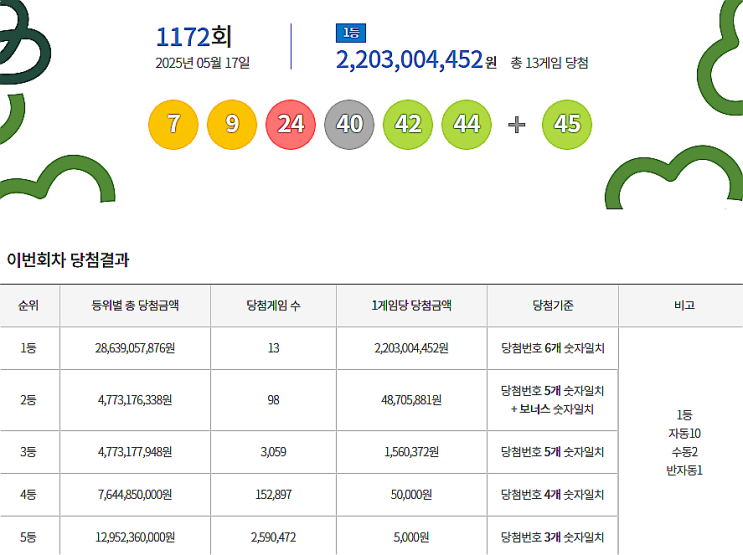Image resolution: width=743 pixels, height=555 pixels.
Task: Click the plus sign before bonus ball
Action: tap(516, 125)
